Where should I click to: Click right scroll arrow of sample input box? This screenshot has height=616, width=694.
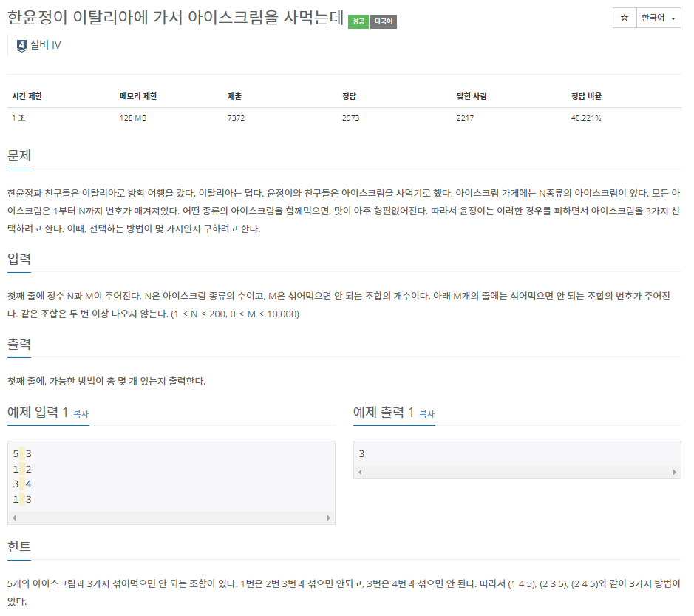tap(328, 518)
